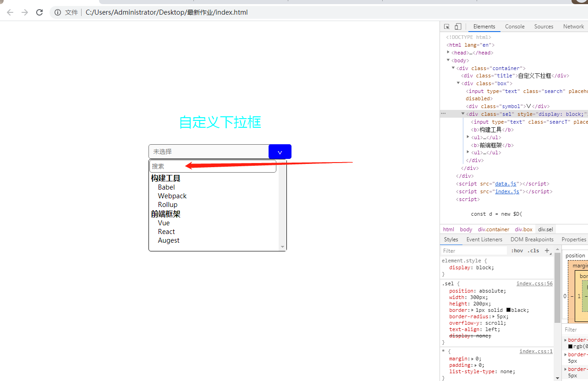The image size is (588, 381).
Task: Click the new style rule plus icon
Action: (547, 250)
